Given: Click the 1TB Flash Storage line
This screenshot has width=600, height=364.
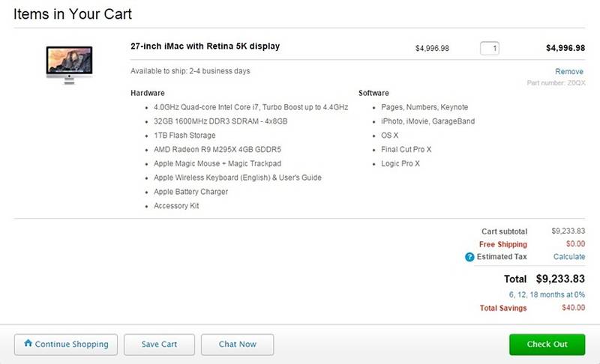Looking at the screenshot, I should [184, 136].
